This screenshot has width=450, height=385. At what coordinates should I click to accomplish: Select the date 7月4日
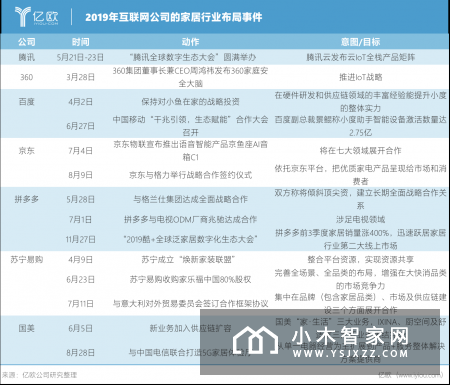[x=80, y=151]
